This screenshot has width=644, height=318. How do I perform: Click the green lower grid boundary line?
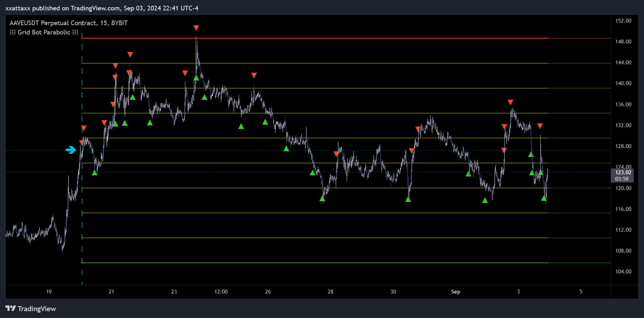click(x=346, y=263)
